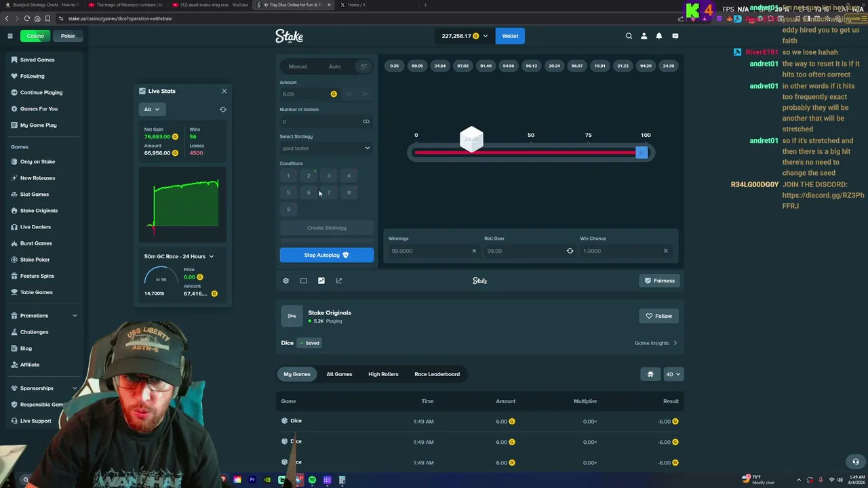Screen dimensions: 868x488
Task: Toggle condition 8 block
Action: (x=349, y=192)
